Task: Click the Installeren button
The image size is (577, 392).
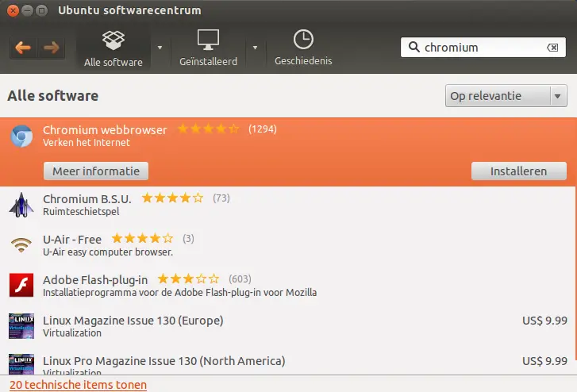Action: [x=519, y=171]
